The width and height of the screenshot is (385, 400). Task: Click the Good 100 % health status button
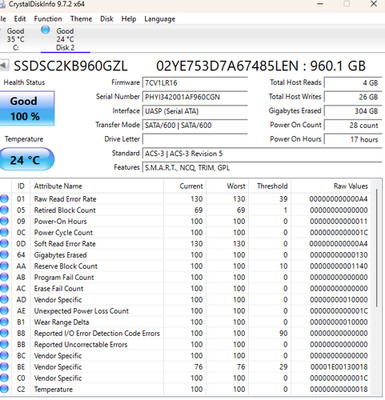(27, 109)
